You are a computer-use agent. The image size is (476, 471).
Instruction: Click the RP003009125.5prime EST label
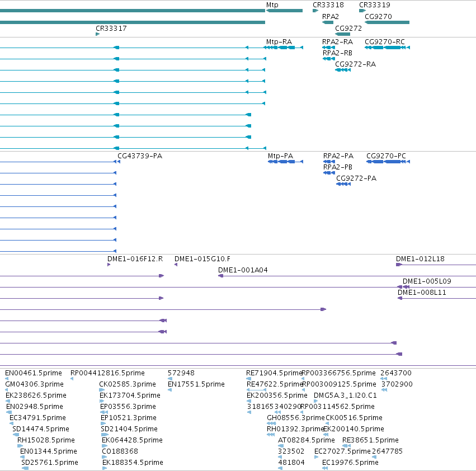coord(339,384)
